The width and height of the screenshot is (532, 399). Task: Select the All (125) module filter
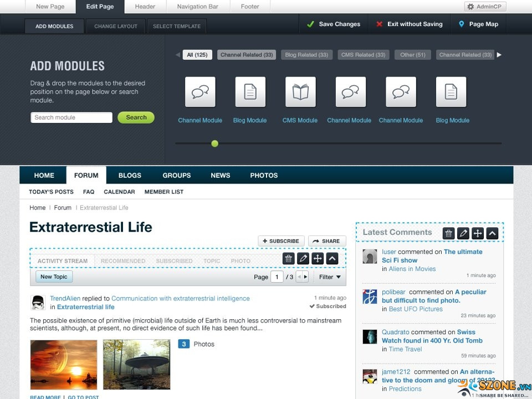coord(197,55)
